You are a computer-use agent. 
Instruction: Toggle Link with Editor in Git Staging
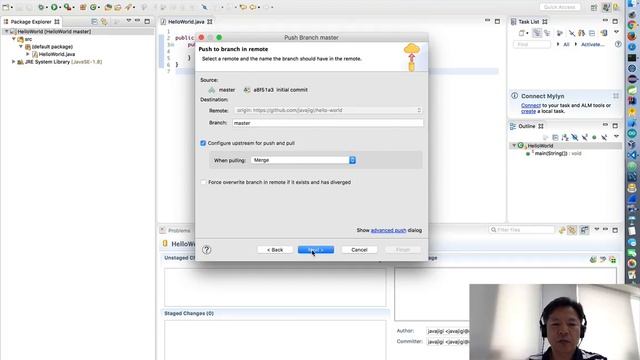[x=572, y=230]
